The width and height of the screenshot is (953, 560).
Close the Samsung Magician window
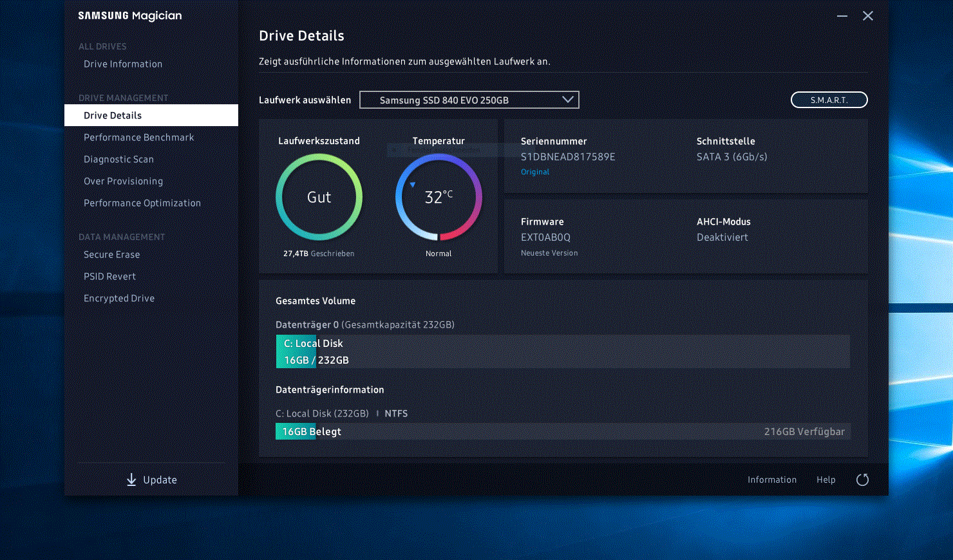click(868, 16)
